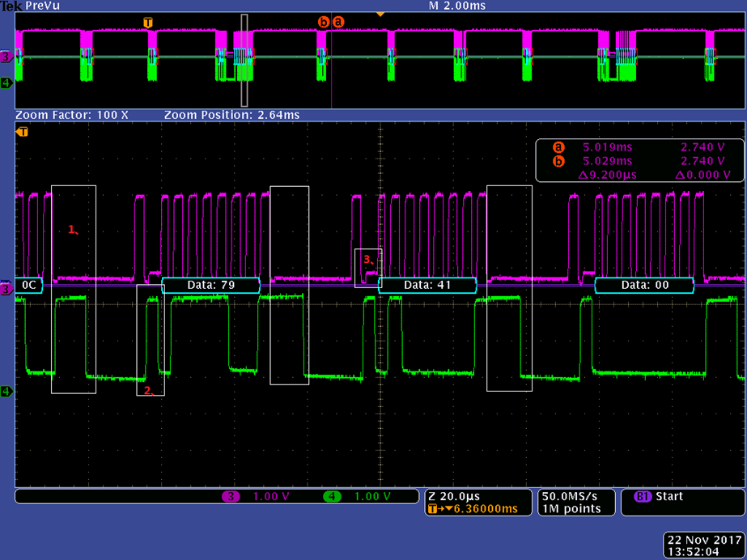Click the trigger T arrow in the main display
The height and width of the screenshot is (560, 747).
tap(22, 132)
